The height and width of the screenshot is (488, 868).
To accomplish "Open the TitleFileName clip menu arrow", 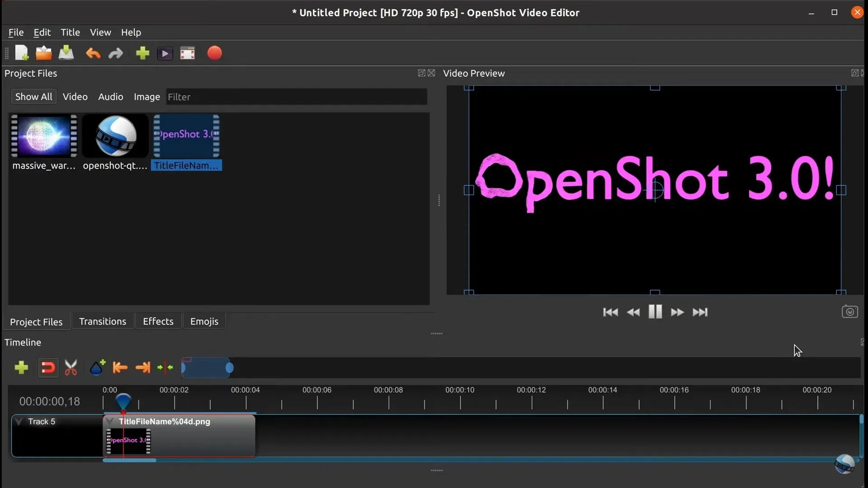I will coord(110,421).
